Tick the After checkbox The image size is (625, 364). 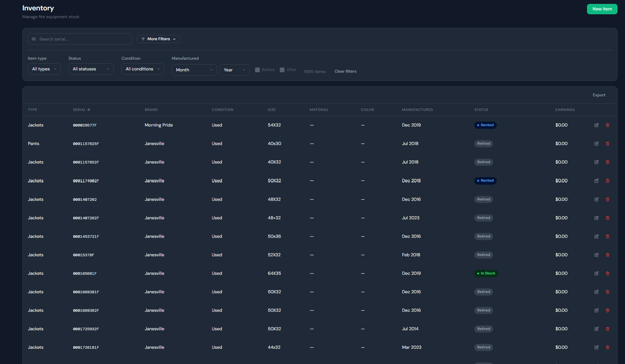[x=282, y=70]
